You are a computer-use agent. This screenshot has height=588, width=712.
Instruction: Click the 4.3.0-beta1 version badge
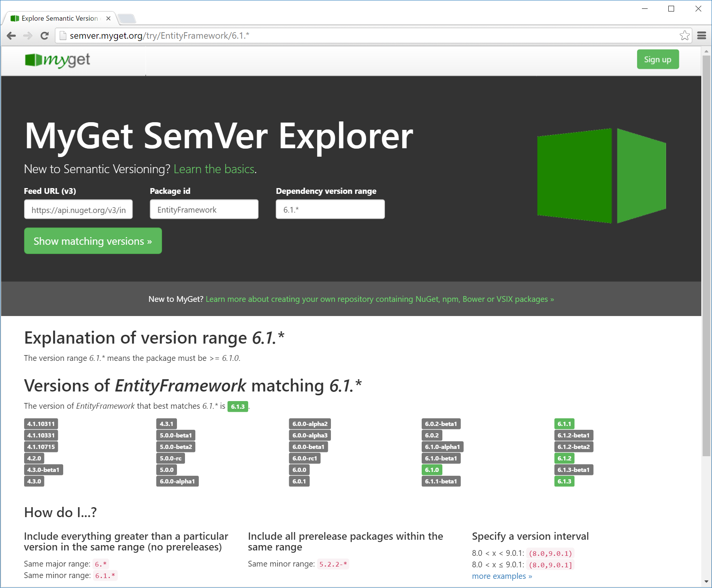(x=43, y=470)
